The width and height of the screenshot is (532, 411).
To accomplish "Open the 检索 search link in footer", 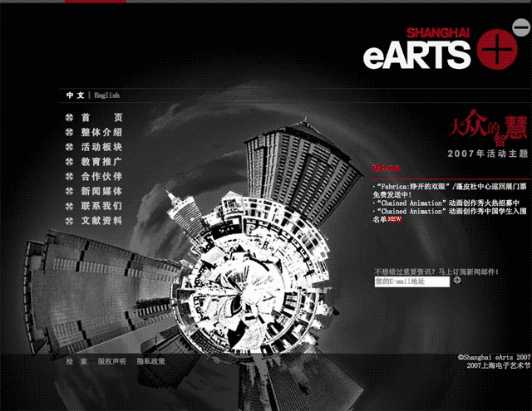I will 76,361.
